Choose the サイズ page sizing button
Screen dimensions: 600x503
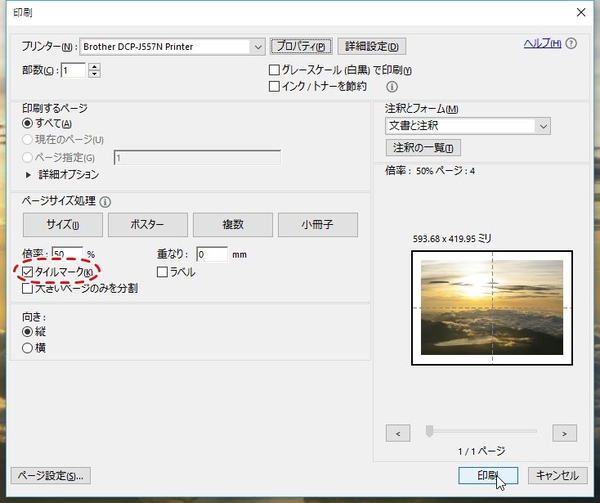click(63, 225)
